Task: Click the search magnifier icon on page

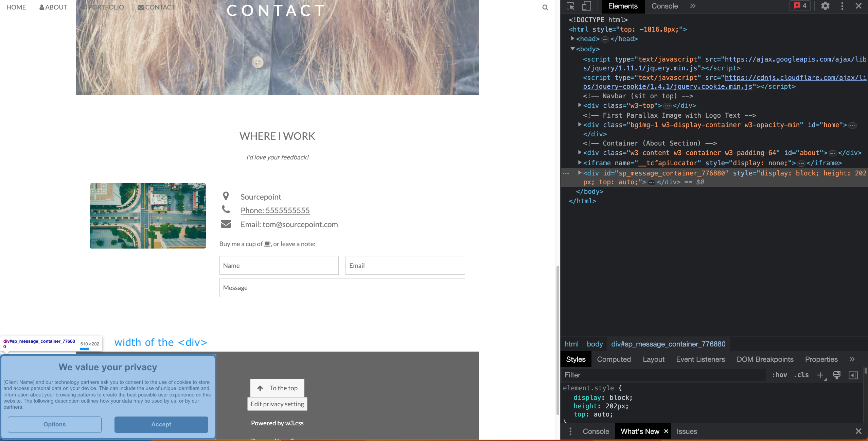Action: 545,7
